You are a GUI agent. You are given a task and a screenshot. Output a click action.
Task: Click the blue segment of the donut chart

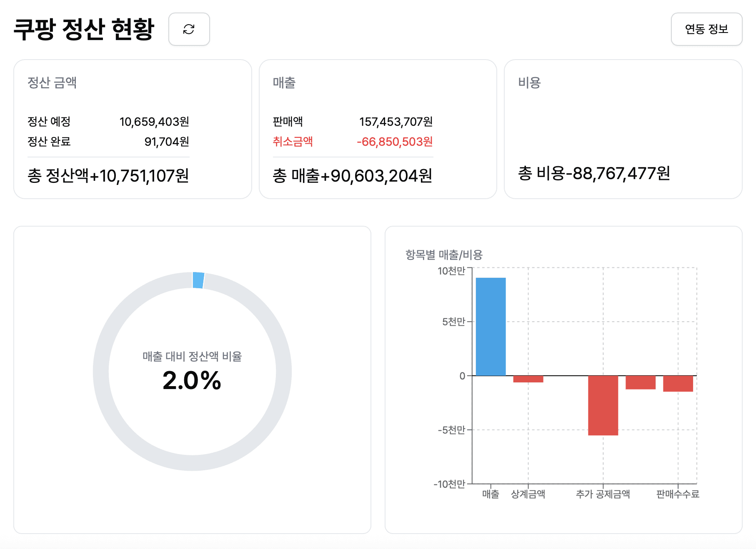pos(198,280)
